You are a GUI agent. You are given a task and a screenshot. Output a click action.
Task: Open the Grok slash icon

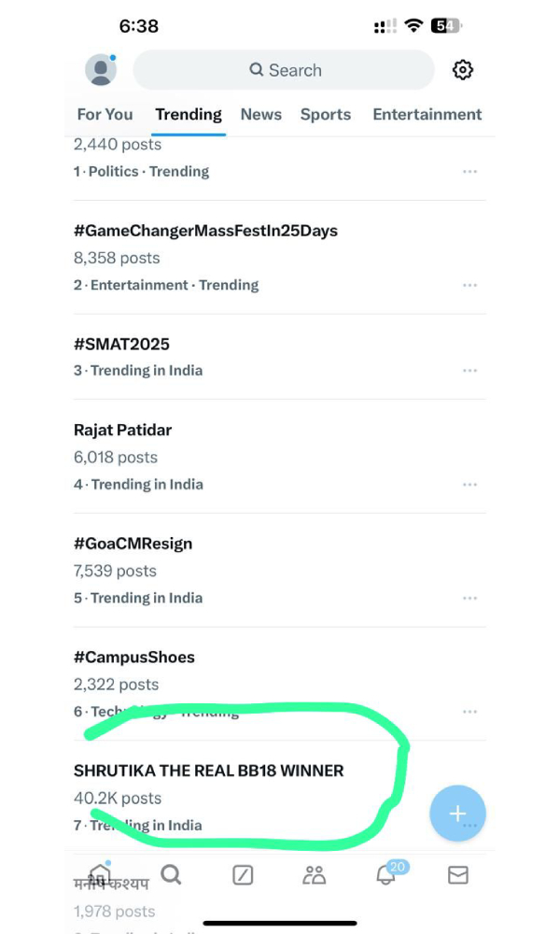[x=243, y=875]
